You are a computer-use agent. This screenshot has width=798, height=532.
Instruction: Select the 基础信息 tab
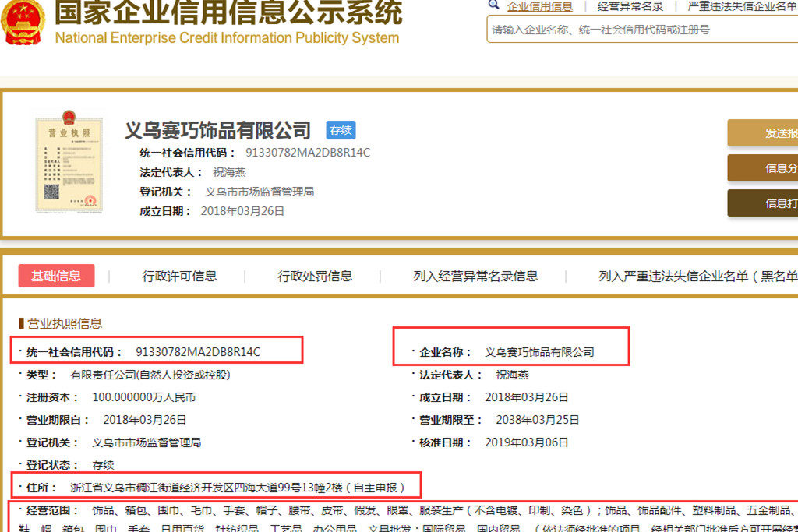coord(56,276)
